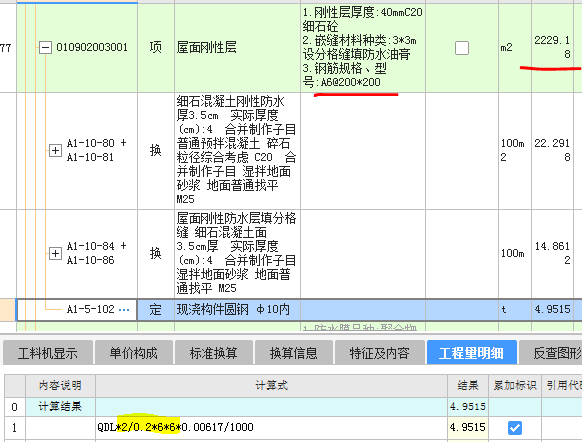Click the 累加标识 column header
This screenshot has height=442, width=582.
[x=515, y=386]
